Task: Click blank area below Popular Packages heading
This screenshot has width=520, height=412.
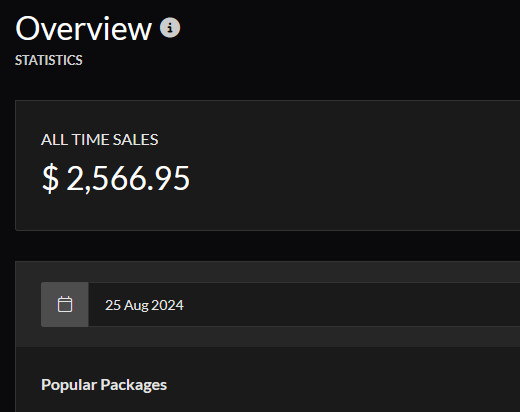Action: [x=268, y=404]
